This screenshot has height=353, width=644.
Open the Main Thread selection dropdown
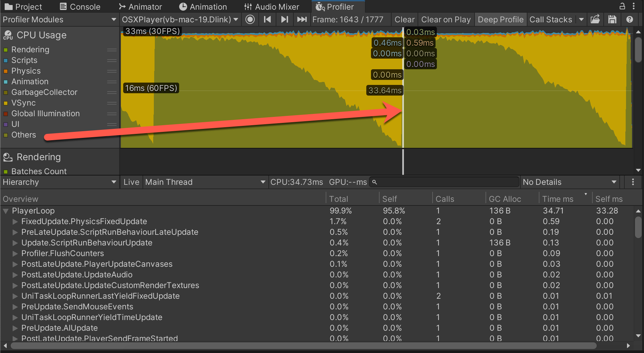point(205,182)
